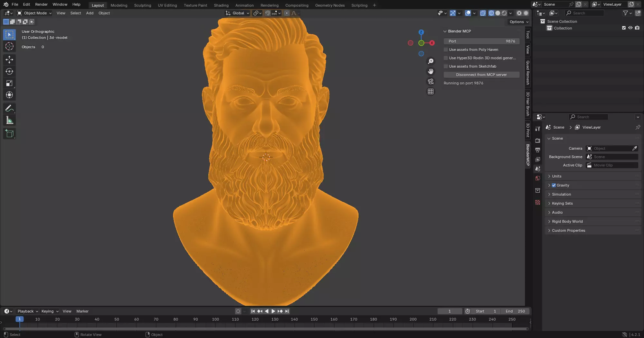Click Disconnect from MCP server button
Screen dimensions: 644x338
[x=481, y=75]
